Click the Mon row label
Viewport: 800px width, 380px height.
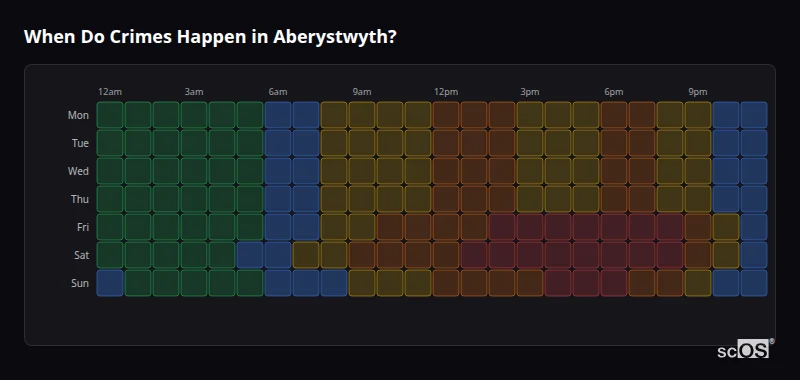(x=78, y=115)
